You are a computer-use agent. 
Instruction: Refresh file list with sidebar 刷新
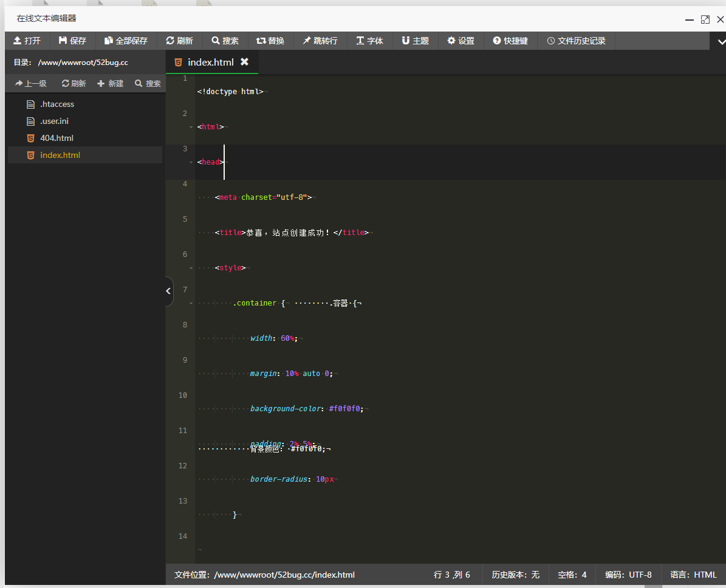[74, 83]
